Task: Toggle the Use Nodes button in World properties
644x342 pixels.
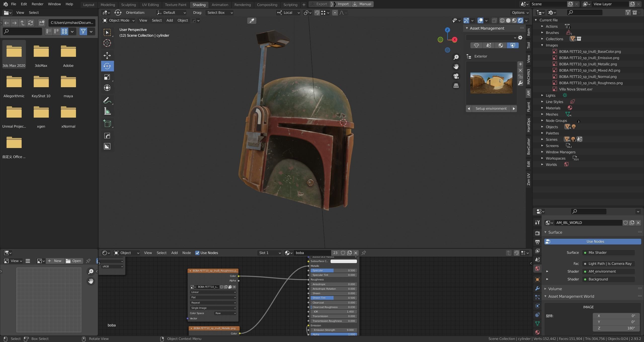Action: pyautogui.click(x=593, y=241)
